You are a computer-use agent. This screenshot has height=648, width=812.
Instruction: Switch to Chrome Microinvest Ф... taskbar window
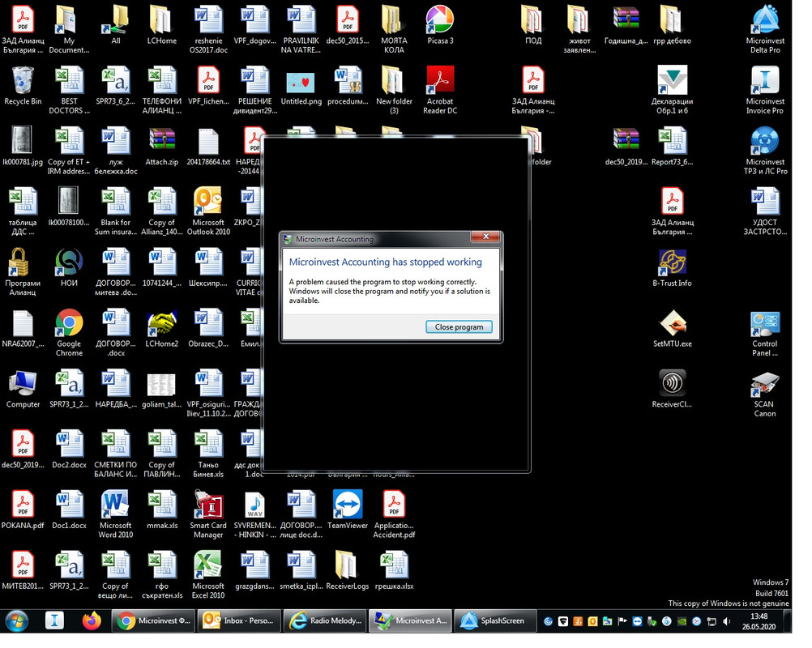click(x=153, y=620)
